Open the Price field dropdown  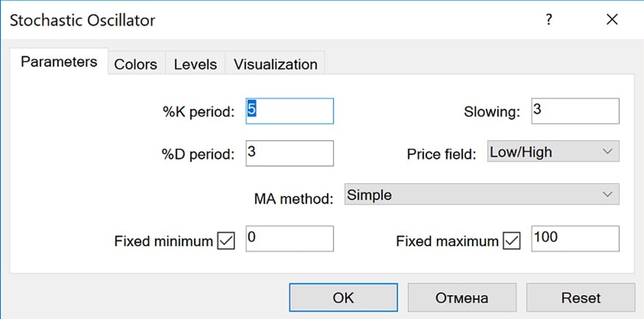553,152
